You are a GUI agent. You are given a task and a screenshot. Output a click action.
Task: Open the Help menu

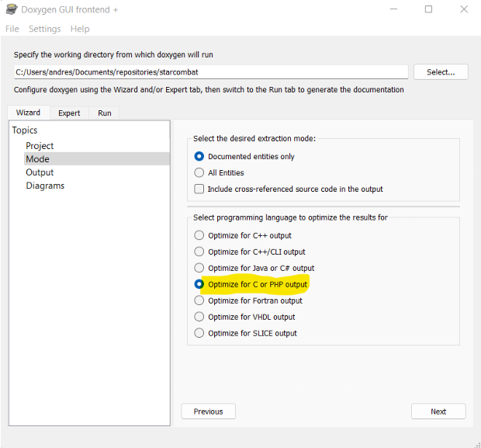tap(80, 29)
